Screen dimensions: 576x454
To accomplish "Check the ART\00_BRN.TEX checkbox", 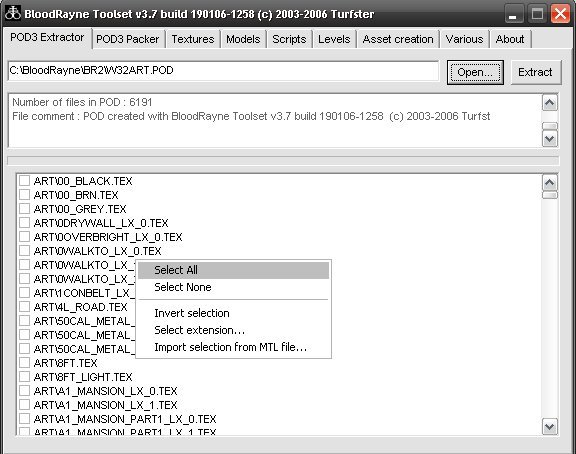I will (24, 194).
